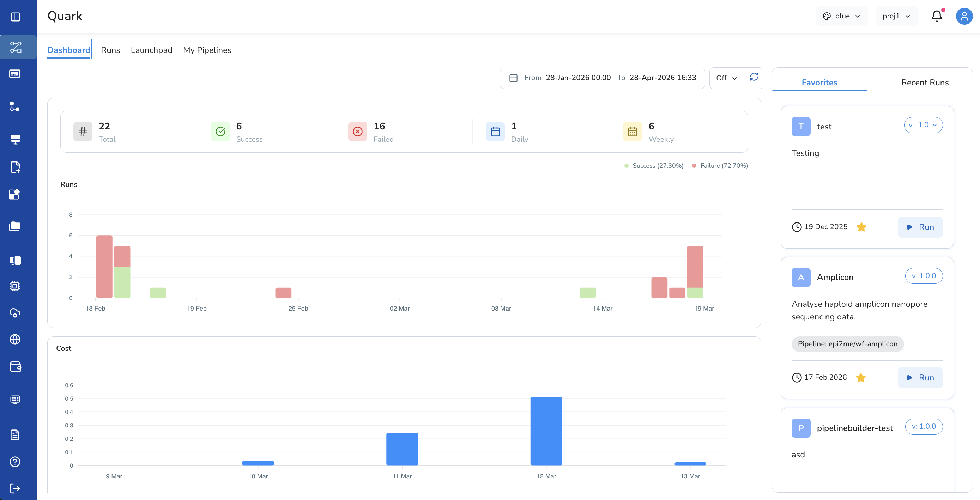This screenshot has height=500, width=980.
Task: Open the folders icon in sidebar
Action: click(15, 226)
